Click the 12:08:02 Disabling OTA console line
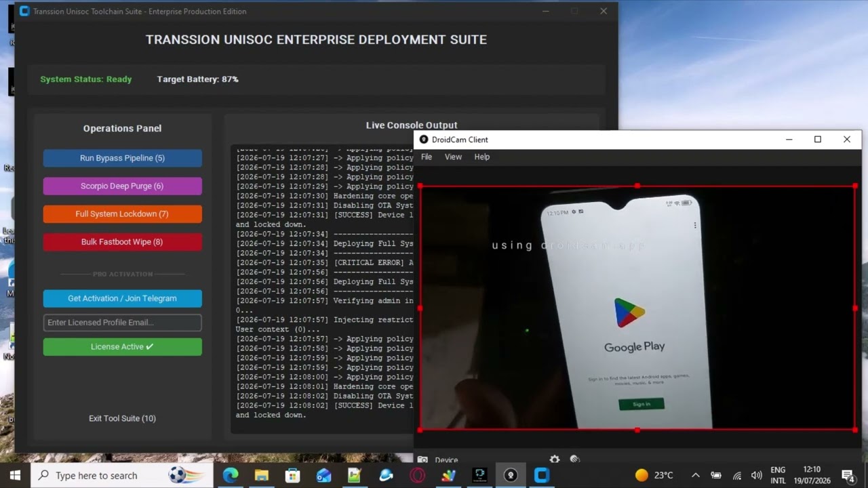Image resolution: width=868 pixels, height=488 pixels. pyautogui.click(x=324, y=396)
